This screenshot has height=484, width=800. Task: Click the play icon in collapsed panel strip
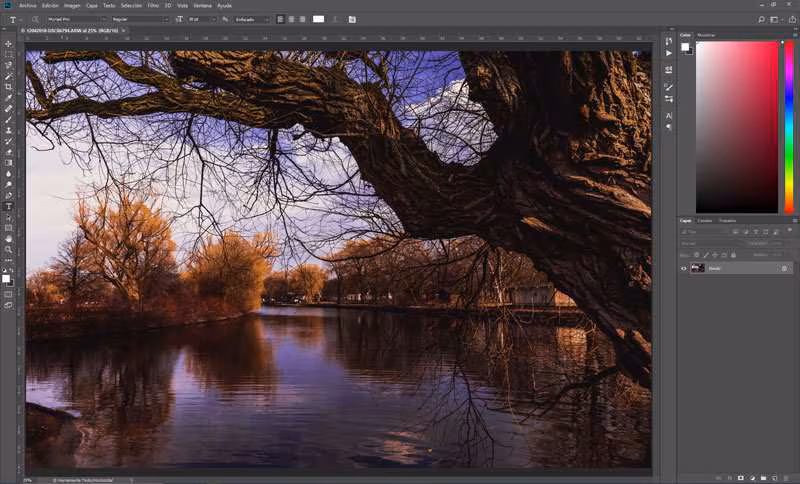click(x=668, y=53)
